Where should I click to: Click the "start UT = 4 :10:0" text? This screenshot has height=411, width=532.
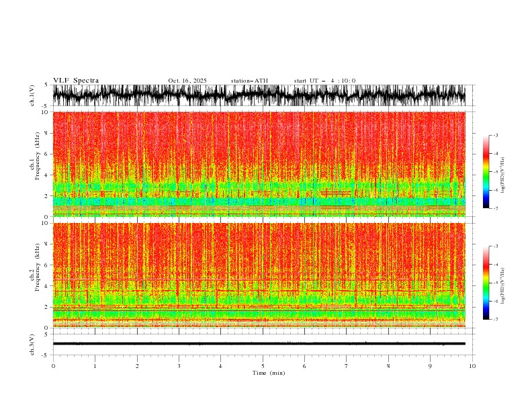324,81
